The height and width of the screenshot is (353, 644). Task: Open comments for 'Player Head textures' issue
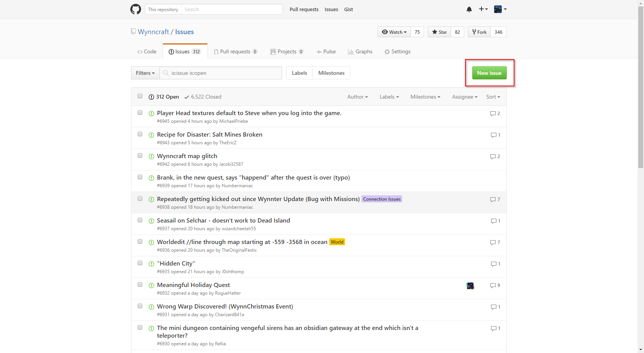[495, 114]
